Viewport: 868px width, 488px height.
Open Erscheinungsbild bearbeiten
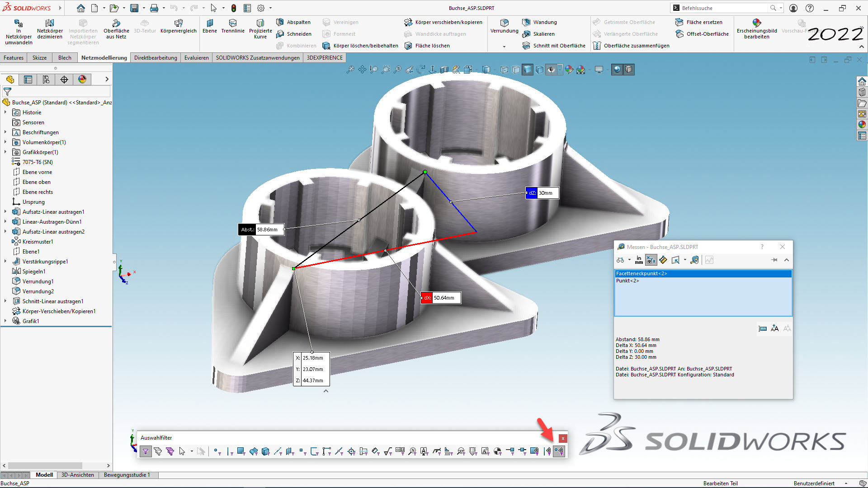pos(757,29)
